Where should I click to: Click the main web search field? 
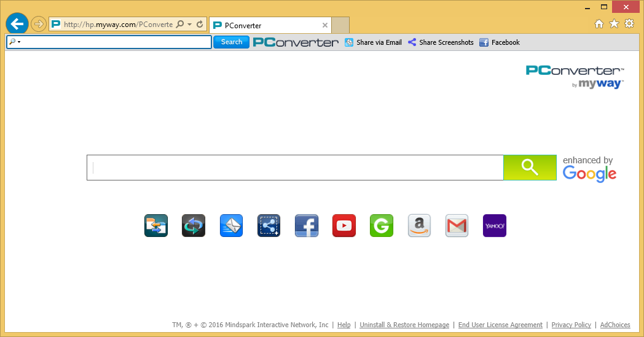pos(295,168)
